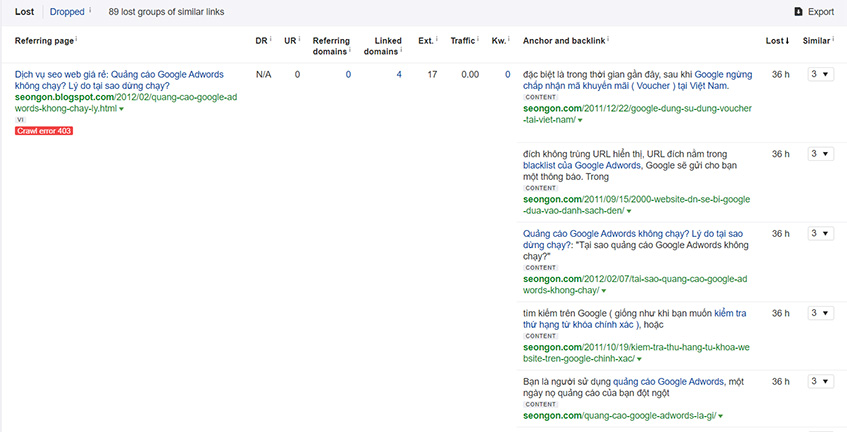Viewport: 847px width, 432px height.
Task: Click the 89 lost groups of similar links text
Action: pyautogui.click(x=166, y=11)
